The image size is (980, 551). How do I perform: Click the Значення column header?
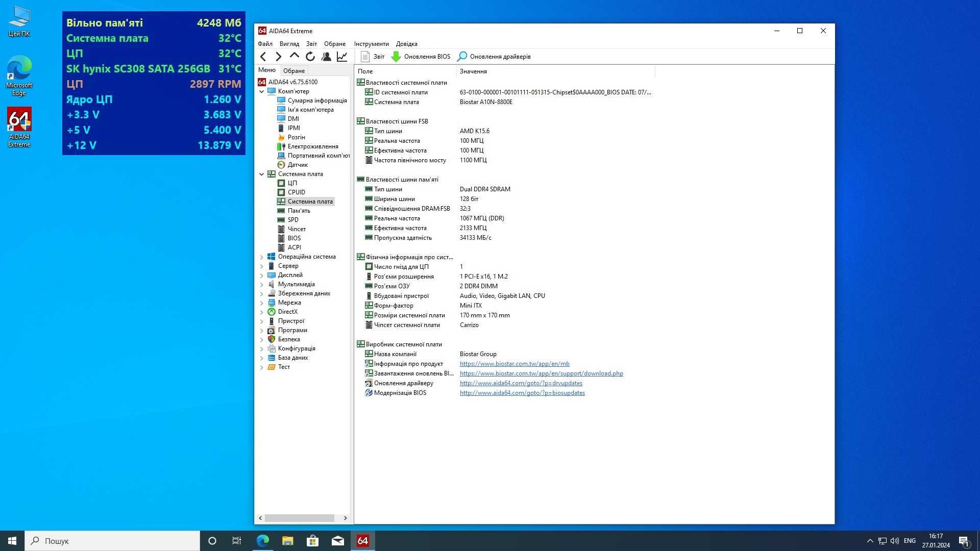coord(555,71)
